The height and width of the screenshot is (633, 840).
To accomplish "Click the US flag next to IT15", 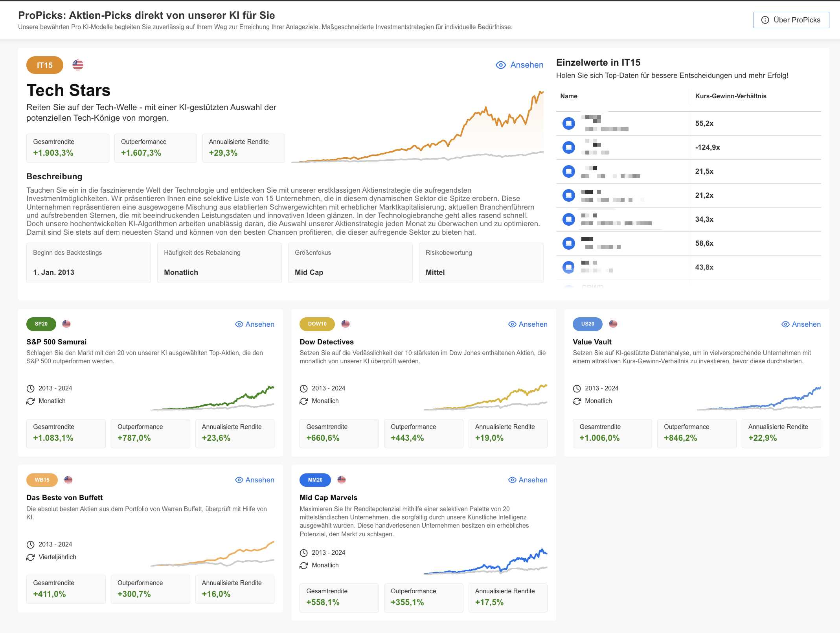I will tap(78, 65).
